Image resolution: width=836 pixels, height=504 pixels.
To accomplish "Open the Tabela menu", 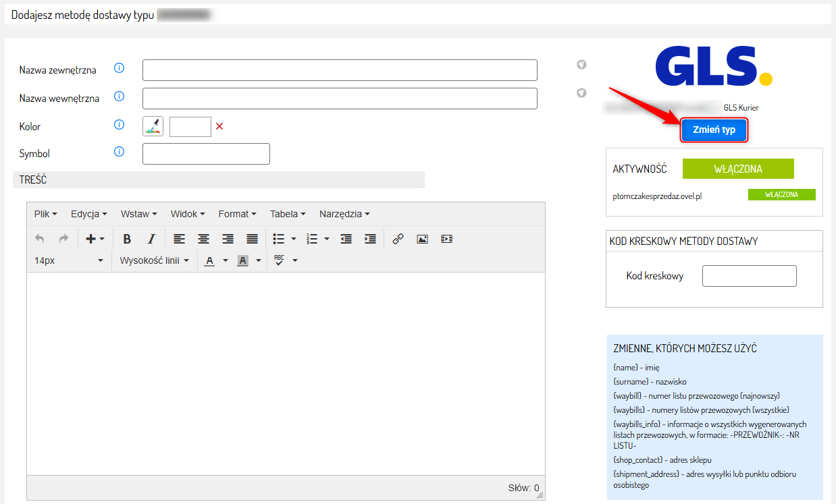I will (x=288, y=214).
